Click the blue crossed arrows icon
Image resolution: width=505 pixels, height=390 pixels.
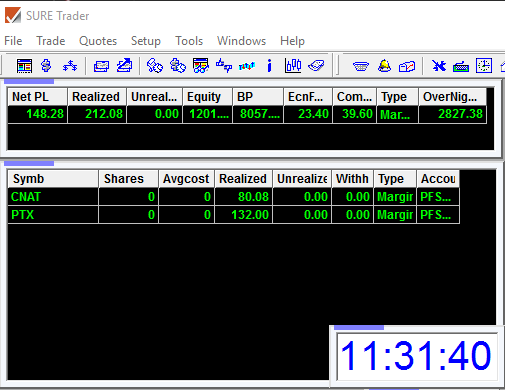(x=439, y=66)
